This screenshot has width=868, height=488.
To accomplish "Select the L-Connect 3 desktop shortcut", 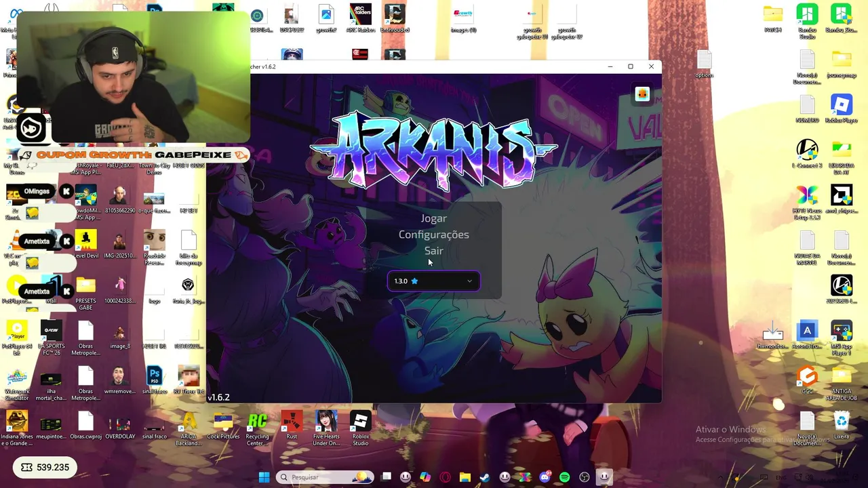I will pyautogui.click(x=807, y=155).
